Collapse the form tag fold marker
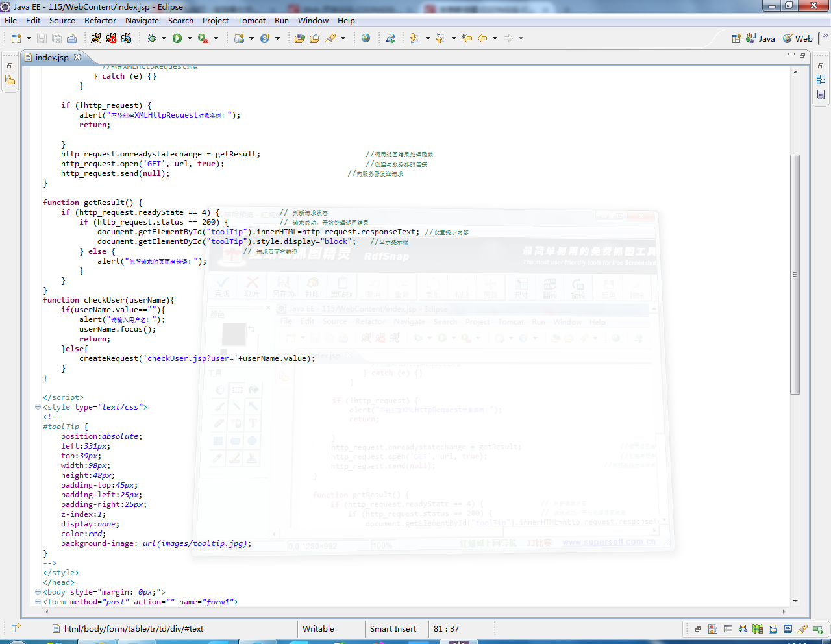The height and width of the screenshot is (644, 831). [x=38, y=602]
